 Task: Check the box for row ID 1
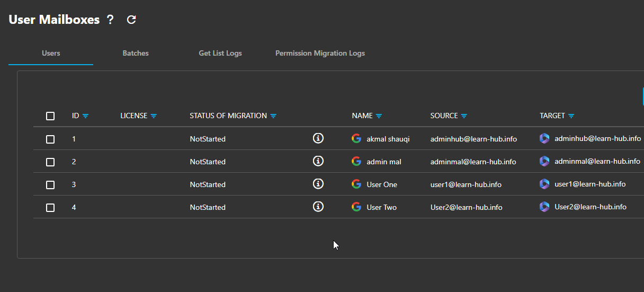pyautogui.click(x=50, y=139)
